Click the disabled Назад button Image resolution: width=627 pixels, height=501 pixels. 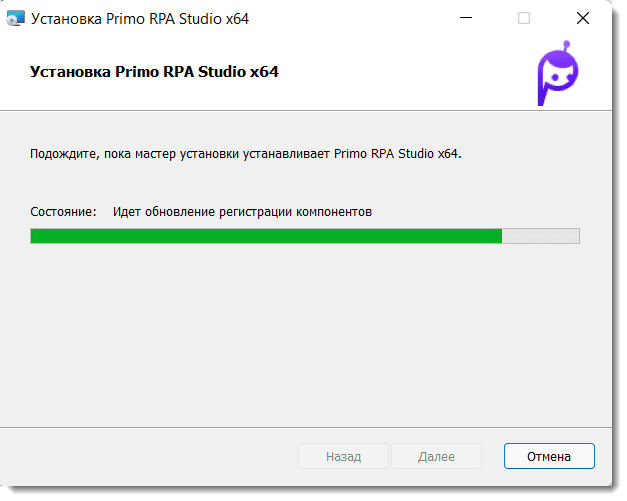tap(343, 456)
